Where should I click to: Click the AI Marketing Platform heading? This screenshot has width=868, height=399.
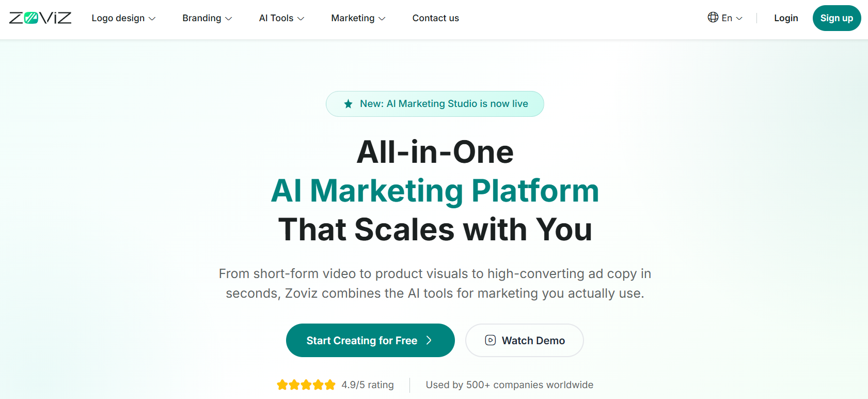click(x=435, y=191)
